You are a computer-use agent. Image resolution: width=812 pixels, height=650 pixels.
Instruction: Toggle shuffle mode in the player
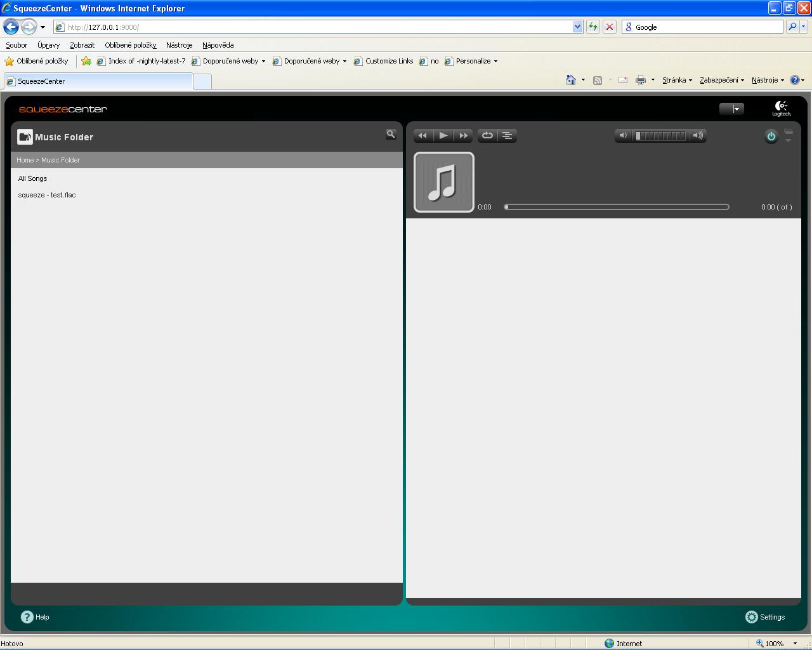[x=507, y=136]
